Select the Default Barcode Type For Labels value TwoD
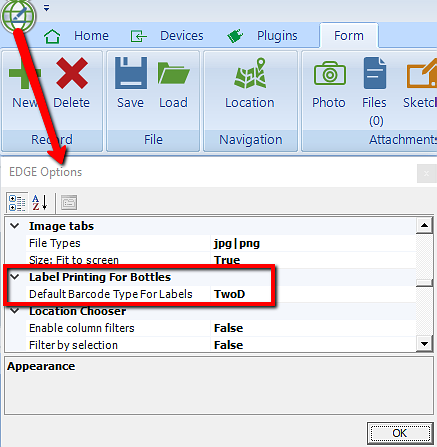Viewport: 437px width, 447px height. (x=229, y=294)
